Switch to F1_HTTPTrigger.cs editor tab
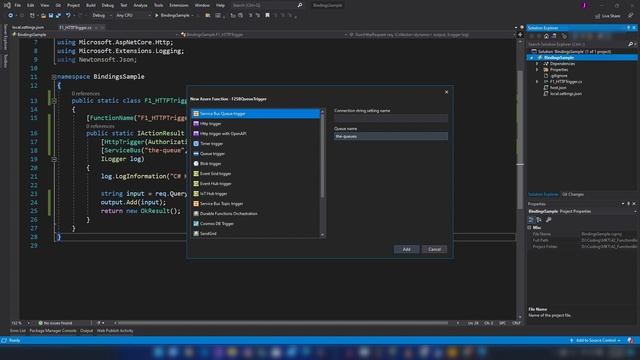The width and height of the screenshot is (640, 360). coord(76,27)
